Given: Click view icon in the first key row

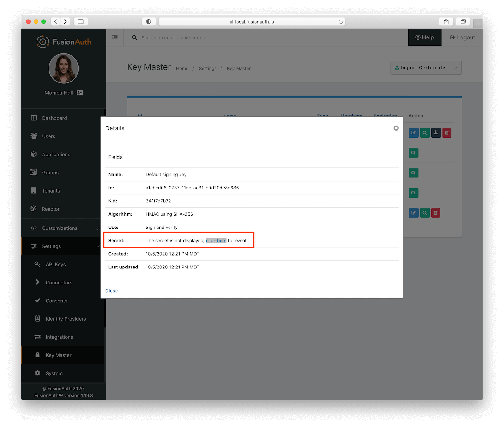Looking at the screenshot, I should click(425, 133).
